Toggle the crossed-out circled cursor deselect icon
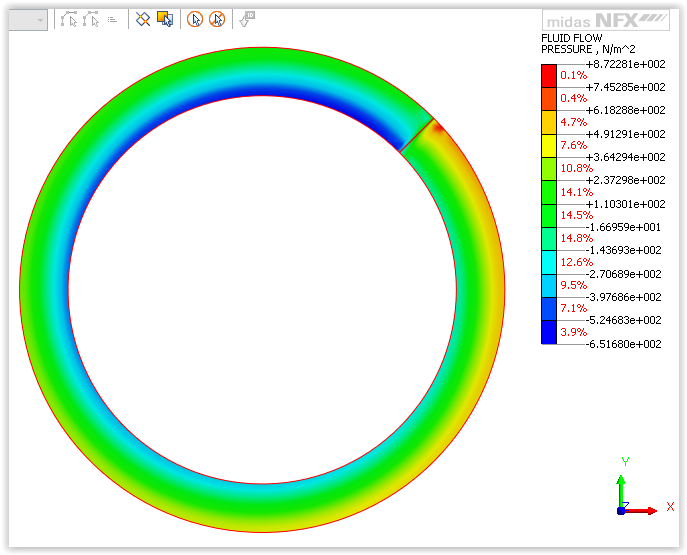The height and width of the screenshot is (555, 687). point(217,19)
